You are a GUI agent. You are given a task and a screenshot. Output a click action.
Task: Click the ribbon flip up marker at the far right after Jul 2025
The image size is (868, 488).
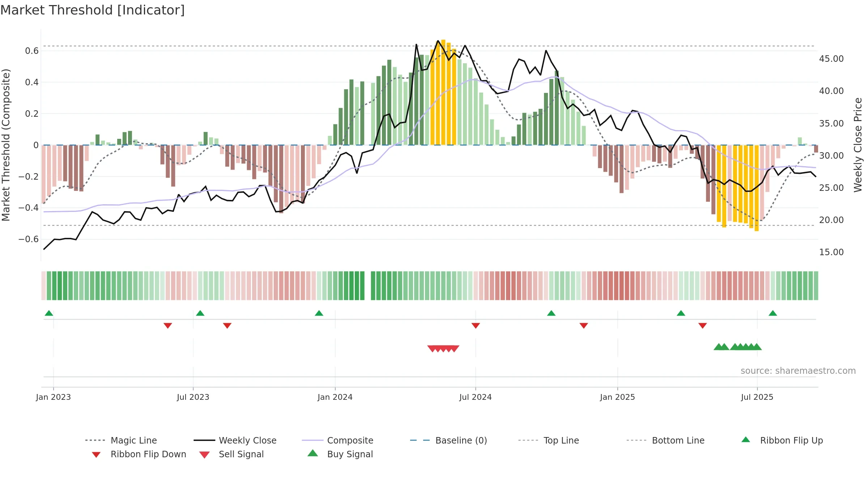(773, 313)
